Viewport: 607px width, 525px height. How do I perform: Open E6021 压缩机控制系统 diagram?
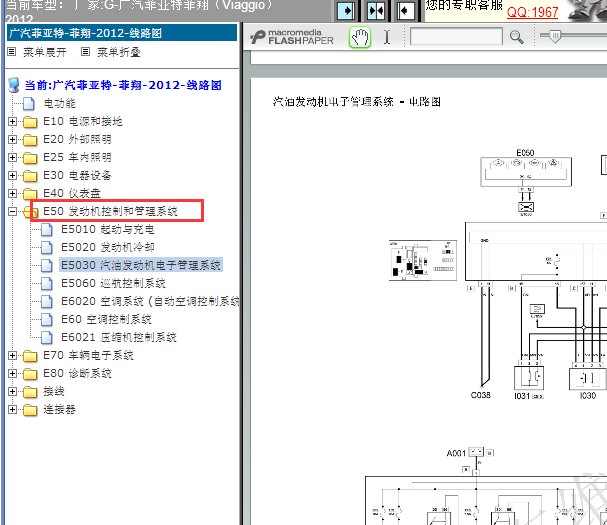click(118, 337)
